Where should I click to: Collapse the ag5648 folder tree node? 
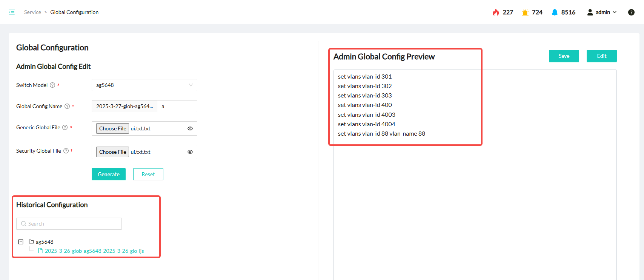coord(21,242)
